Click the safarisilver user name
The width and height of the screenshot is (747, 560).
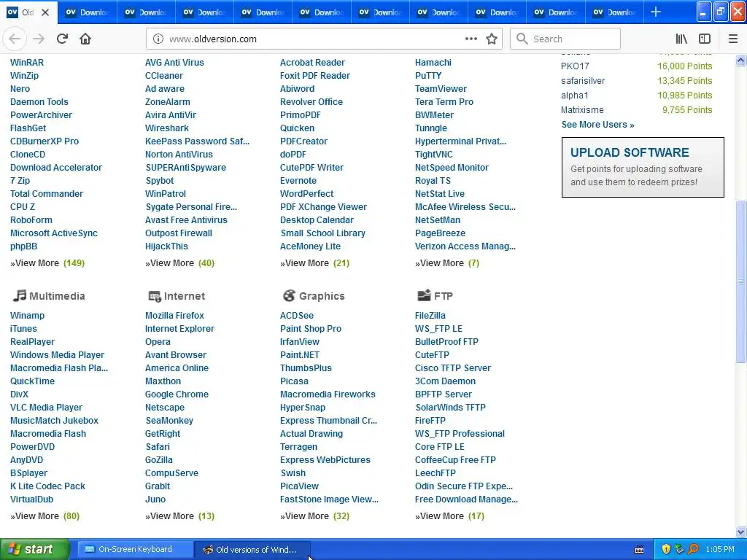pyautogui.click(x=583, y=81)
